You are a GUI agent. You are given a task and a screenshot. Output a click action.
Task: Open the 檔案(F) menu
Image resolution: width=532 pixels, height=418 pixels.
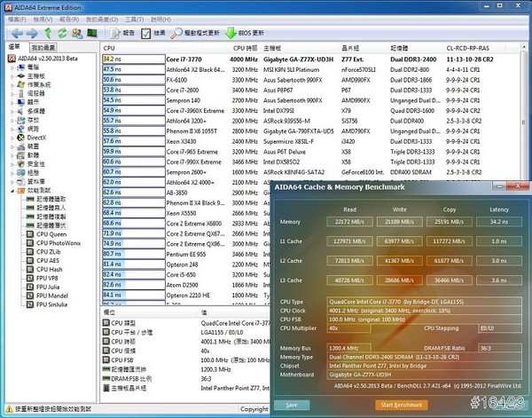pos(15,18)
